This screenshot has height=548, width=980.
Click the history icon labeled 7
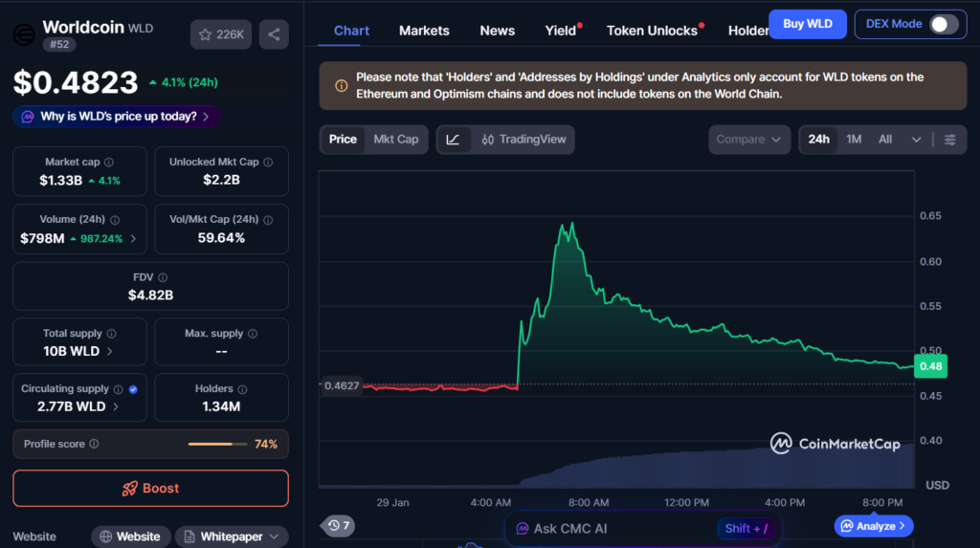point(339,525)
